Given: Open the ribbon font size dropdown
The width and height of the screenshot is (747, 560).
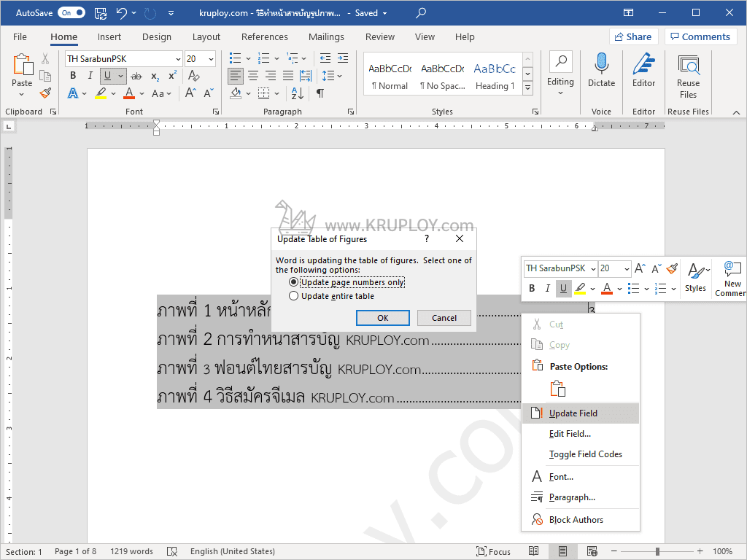Looking at the screenshot, I should pos(211,59).
